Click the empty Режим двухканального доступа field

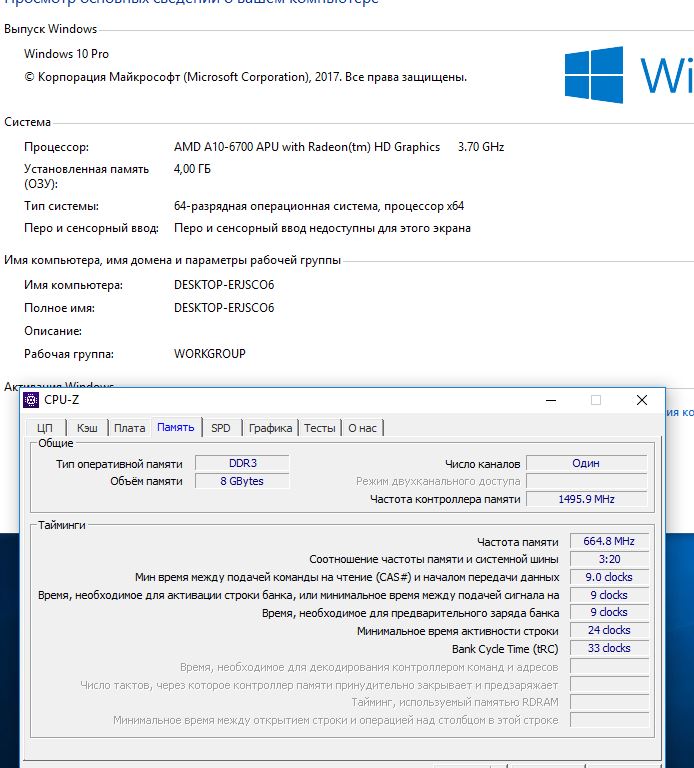point(586,481)
